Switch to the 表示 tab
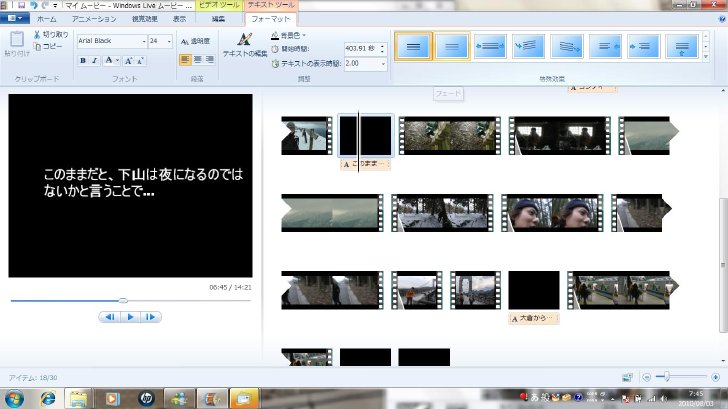728x409 pixels. [x=180, y=19]
